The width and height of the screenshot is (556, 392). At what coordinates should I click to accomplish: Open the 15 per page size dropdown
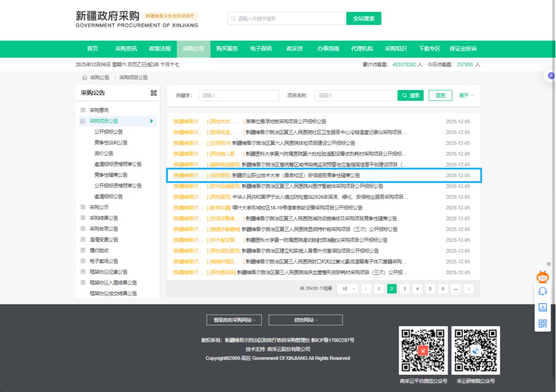tap(347, 289)
